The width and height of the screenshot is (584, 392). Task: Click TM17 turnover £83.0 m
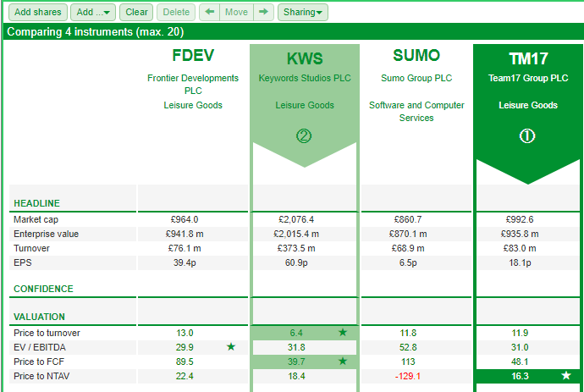[520, 248]
